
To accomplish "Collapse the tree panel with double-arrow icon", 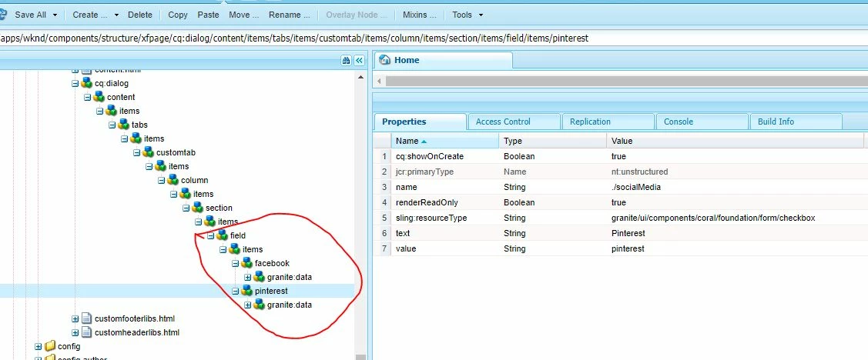I will click(x=359, y=60).
